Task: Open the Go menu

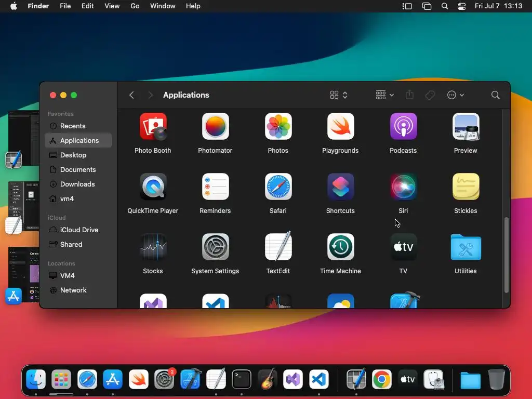Action: click(x=135, y=6)
